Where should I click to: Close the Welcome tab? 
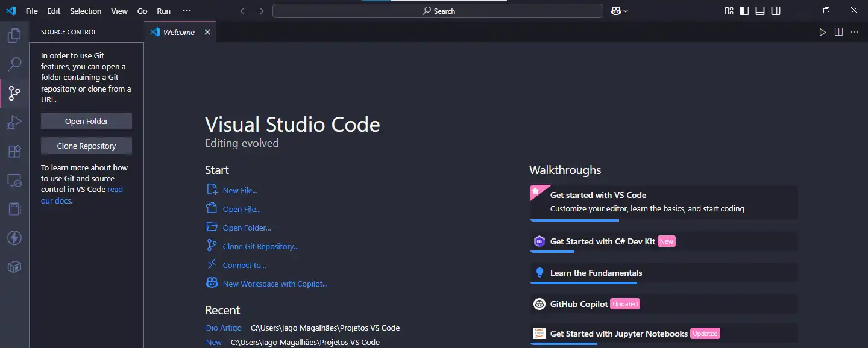click(x=207, y=32)
